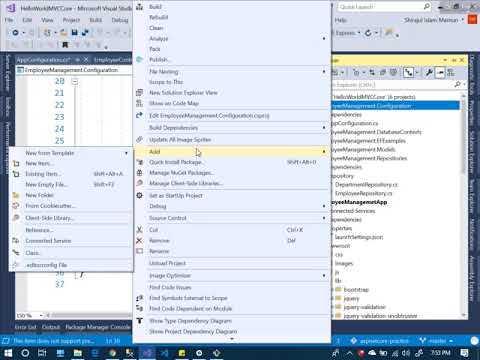This screenshot has width=480, height=360.
Task: Select Rebuild from the context menu
Action: click(158, 17)
